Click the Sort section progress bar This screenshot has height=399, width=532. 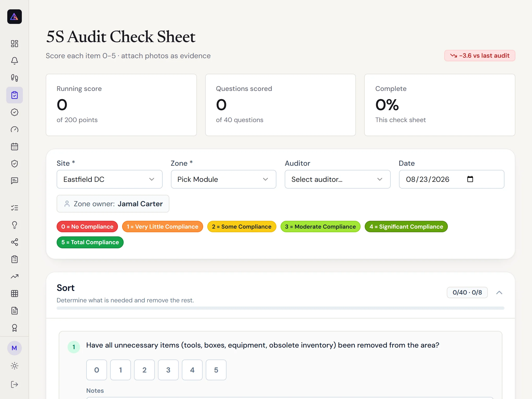[281, 308]
